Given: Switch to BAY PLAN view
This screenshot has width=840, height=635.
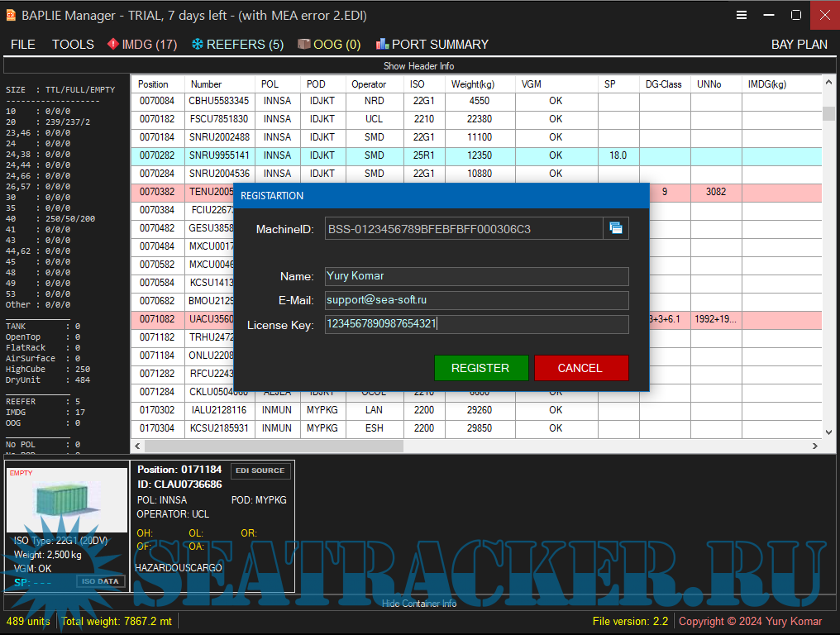Looking at the screenshot, I should 799,45.
